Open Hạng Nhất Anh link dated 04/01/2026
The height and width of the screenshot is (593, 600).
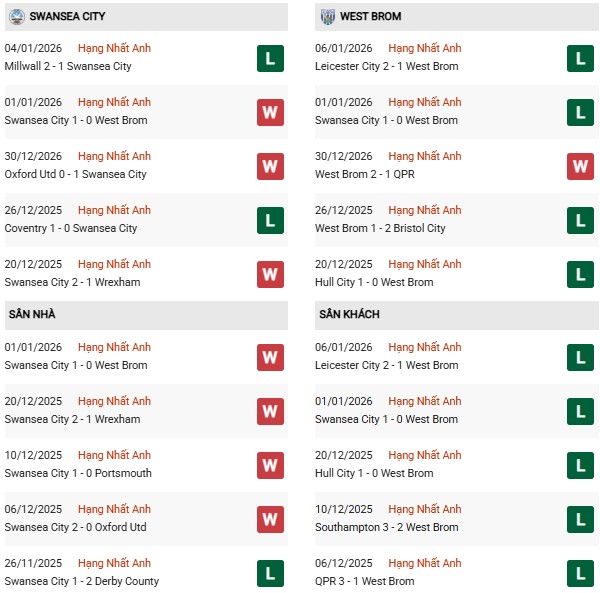114,48
